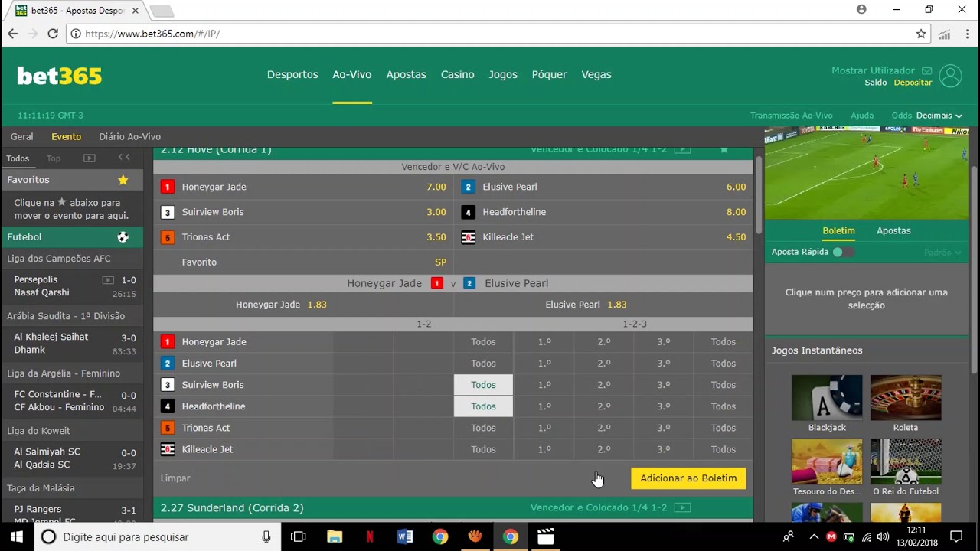980x551 pixels.
Task: Open the Odds Decimais dropdown
Action: pos(939,116)
